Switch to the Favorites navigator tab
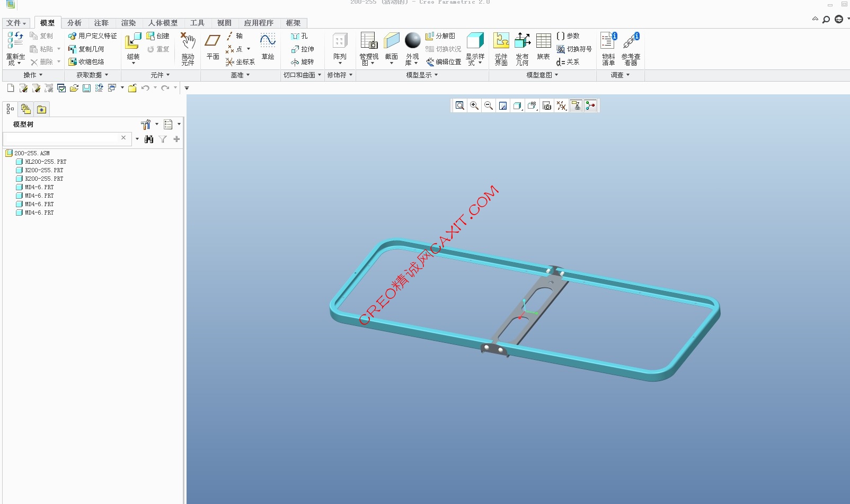The image size is (850, 504). coord(41,109)
